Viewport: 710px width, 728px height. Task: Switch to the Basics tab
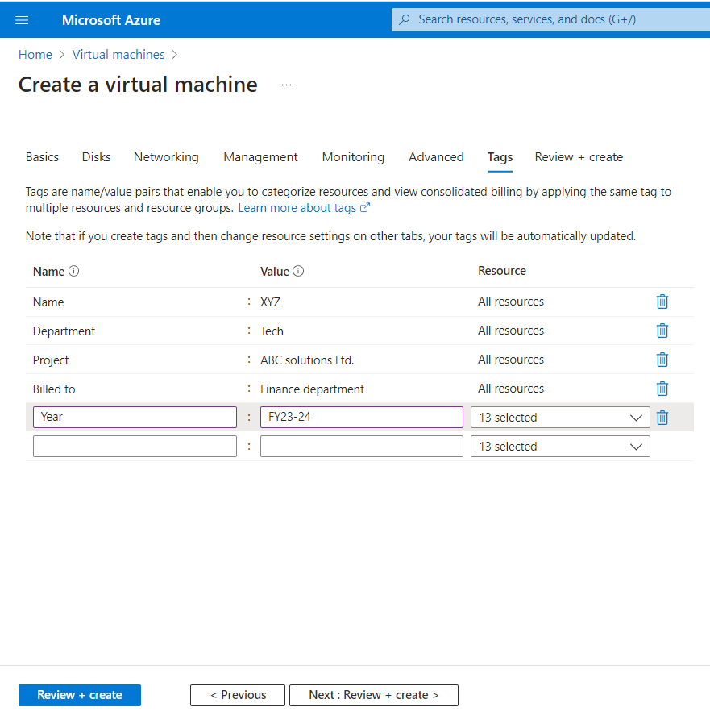[x=42, y=157]
